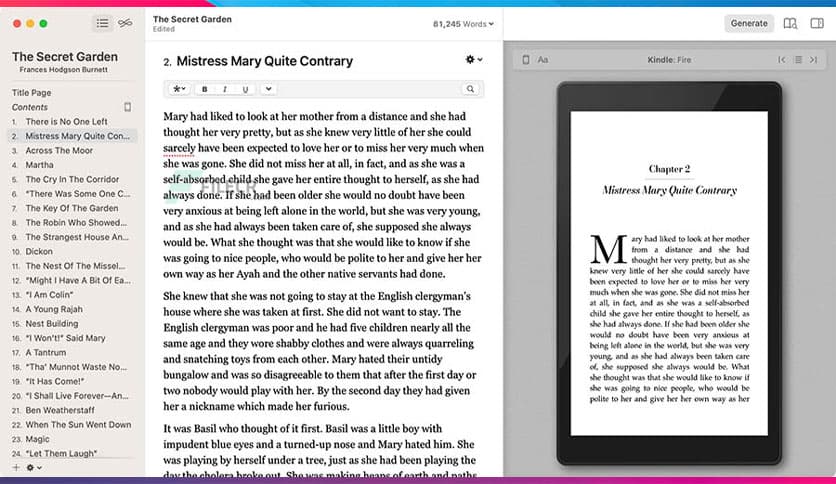
Task: Click The Secret Garden book title in sidebar
Action: [65, 57]
